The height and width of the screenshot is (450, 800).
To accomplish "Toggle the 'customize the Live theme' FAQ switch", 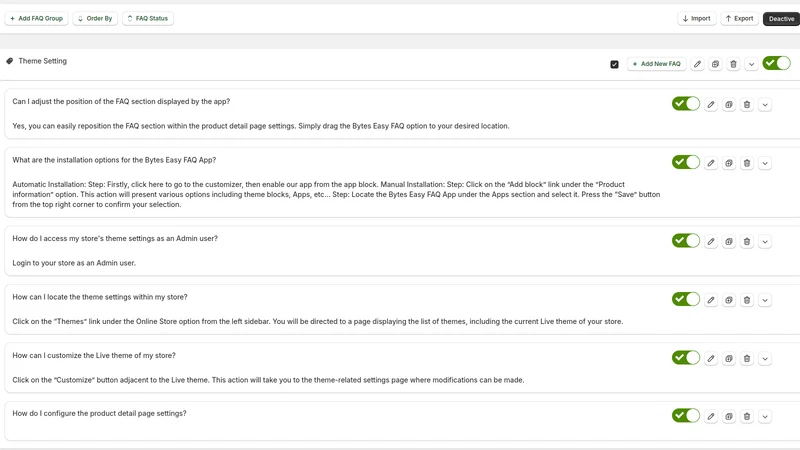I will pos(686,358).
